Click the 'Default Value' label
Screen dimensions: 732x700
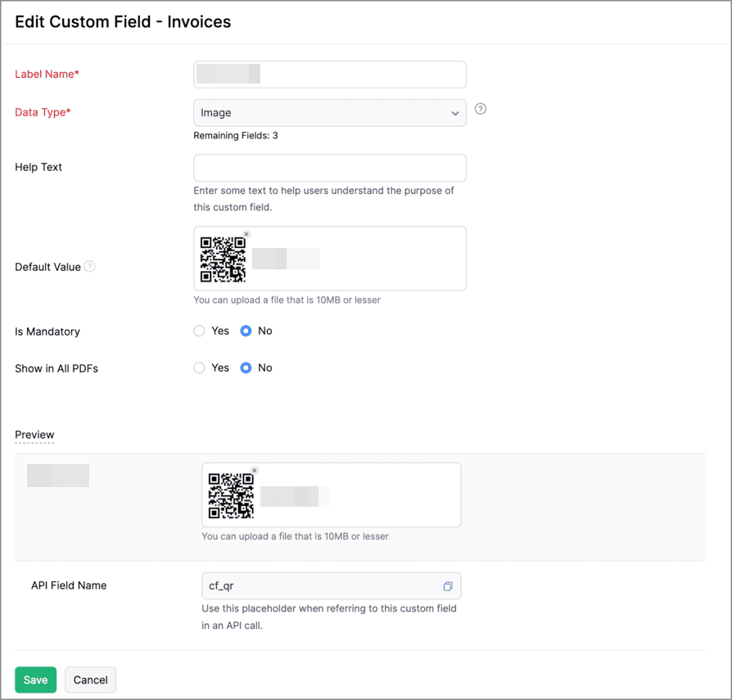click(47, 267)
